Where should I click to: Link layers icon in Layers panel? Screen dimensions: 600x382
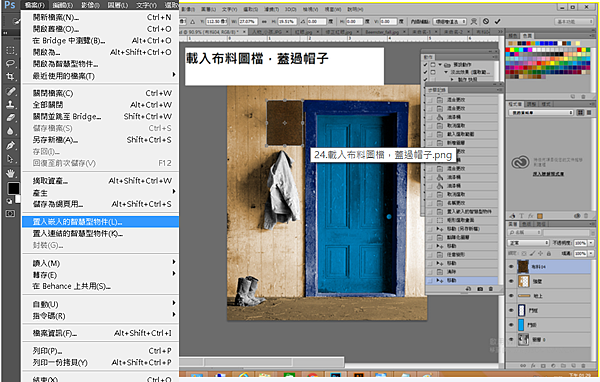coord(523,365)
